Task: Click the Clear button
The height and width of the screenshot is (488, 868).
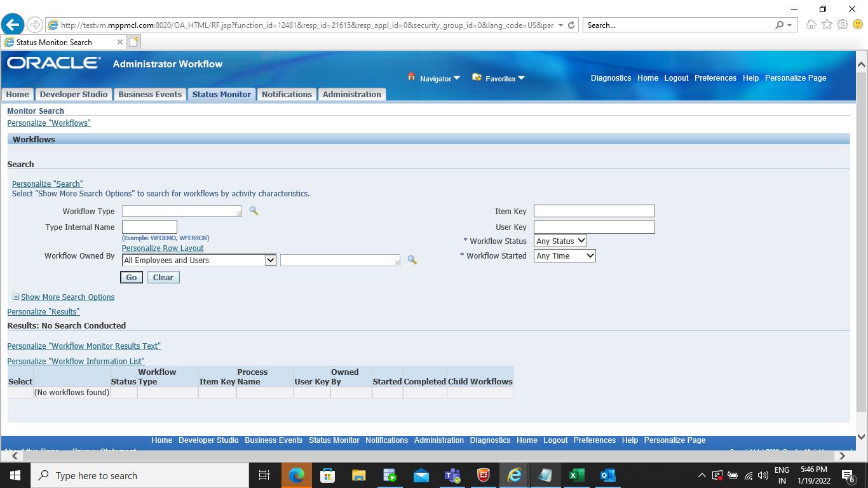Action: point(163,277)
